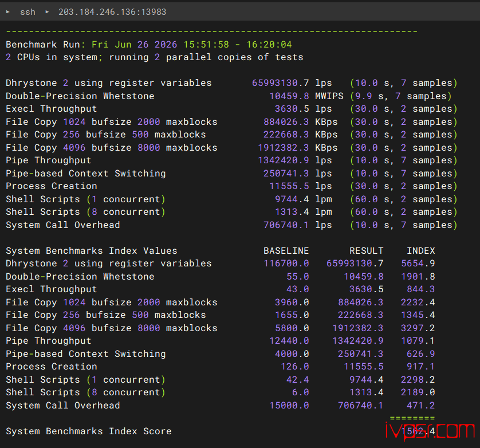This screenshot has width=480, height=448.
Task: Click the File Copy 1024 index 2232.4
Action: coord(418,302)
